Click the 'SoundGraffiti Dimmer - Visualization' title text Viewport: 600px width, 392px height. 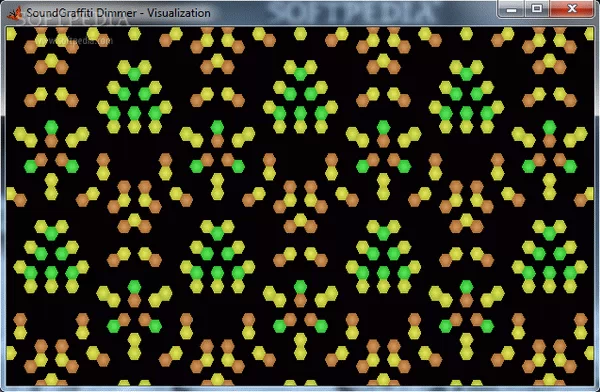pyautogui.click(x=118, y=13)
